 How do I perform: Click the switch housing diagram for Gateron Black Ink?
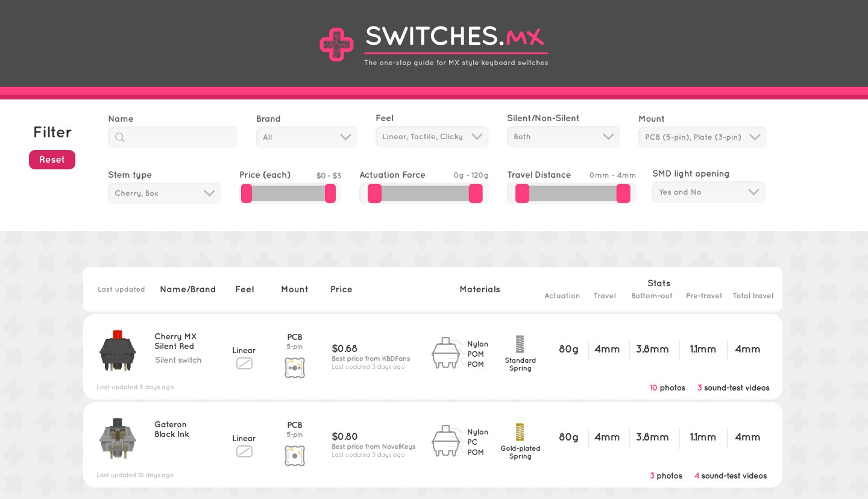click(446, 441)
